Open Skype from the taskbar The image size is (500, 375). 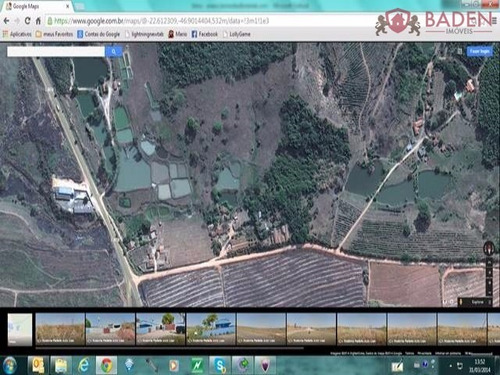[x=220, y=366]
